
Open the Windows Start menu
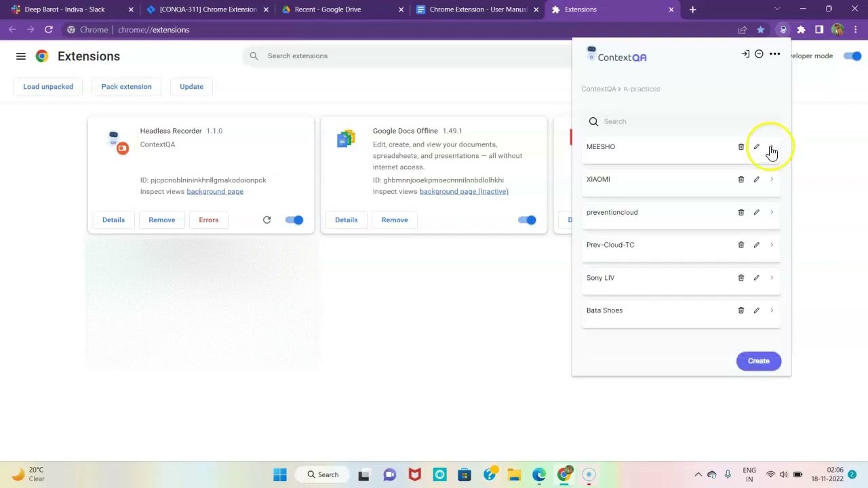pyautogui.click(x=279, y=474)
